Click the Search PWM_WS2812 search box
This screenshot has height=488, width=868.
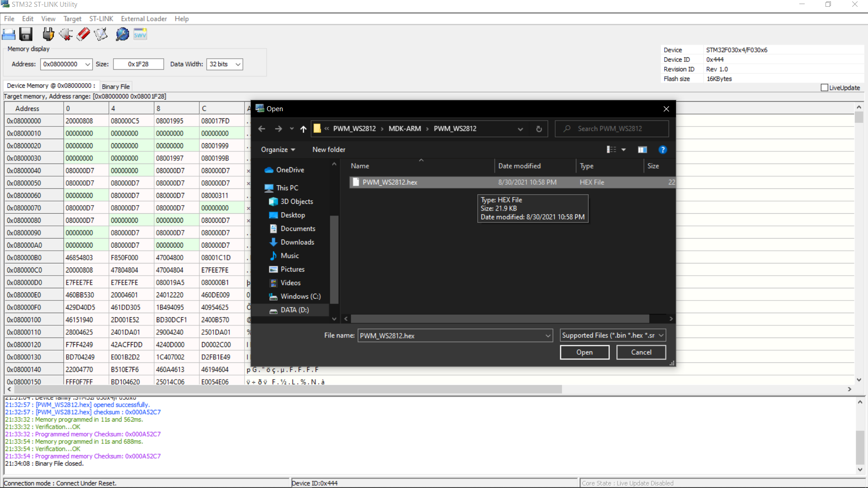tap(612, 129)
